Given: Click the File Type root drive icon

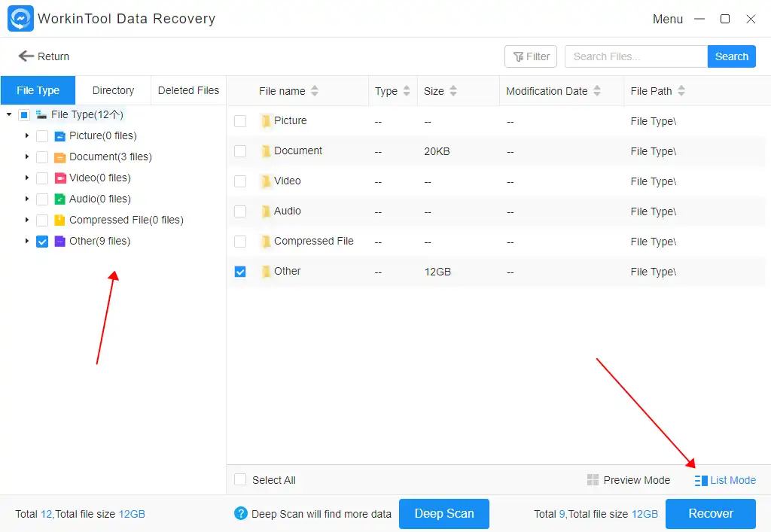Looking at the screenshot, I should (x=41, y=115).
